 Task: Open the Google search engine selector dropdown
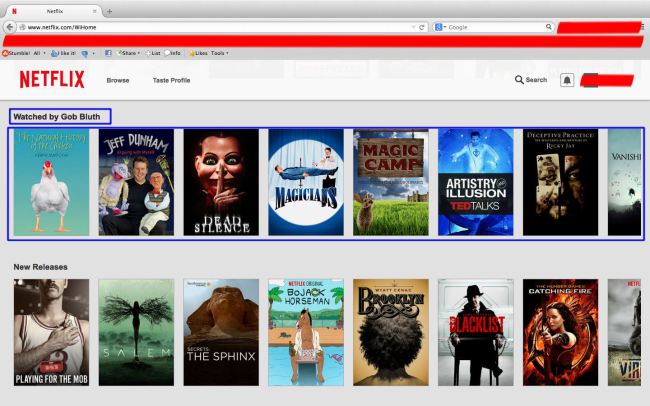tap(440, 27)
